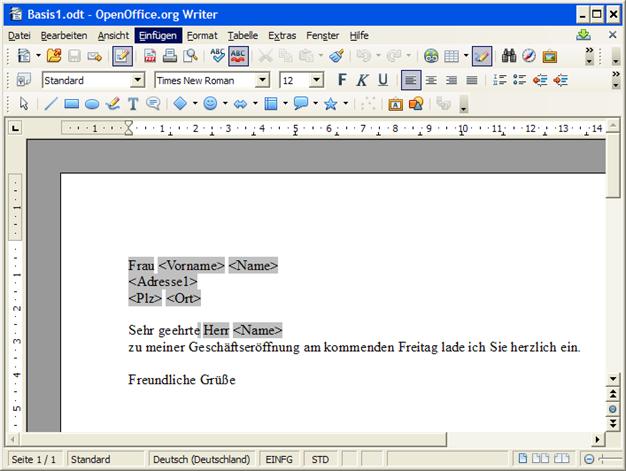Select the Ellipse drawing tool

(91, 103)
